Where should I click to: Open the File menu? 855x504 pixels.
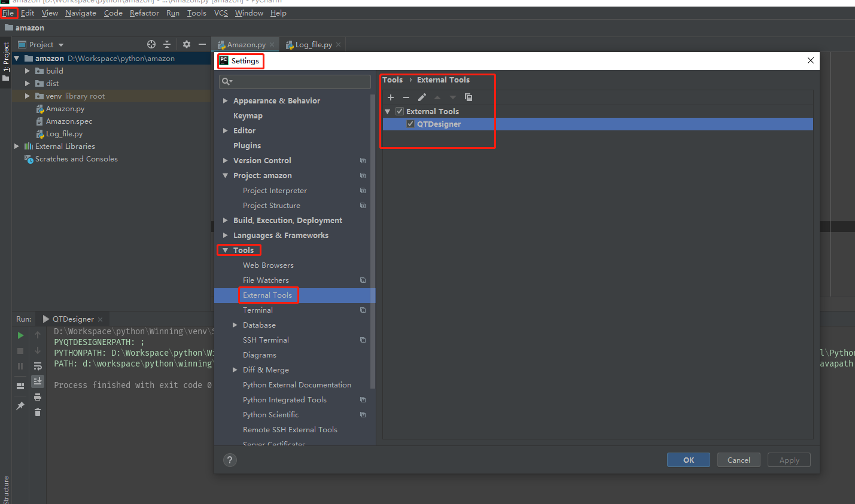[8, 13]
